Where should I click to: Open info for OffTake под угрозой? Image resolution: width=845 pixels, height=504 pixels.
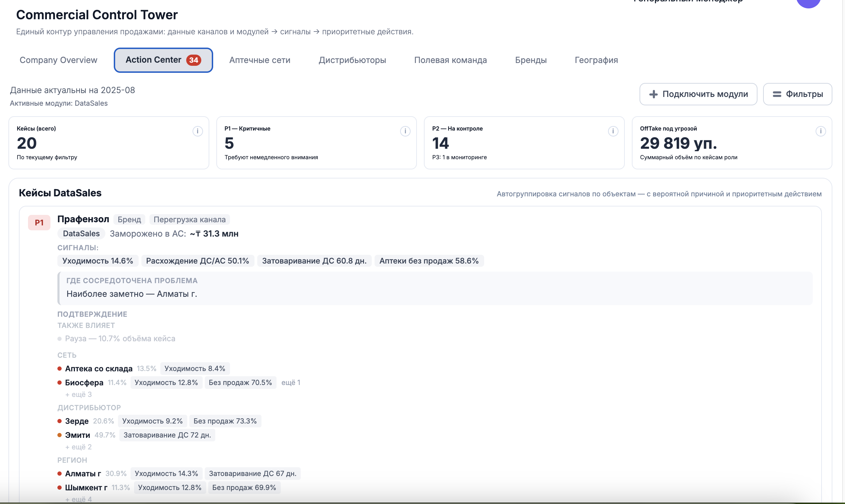coord(820,130)
